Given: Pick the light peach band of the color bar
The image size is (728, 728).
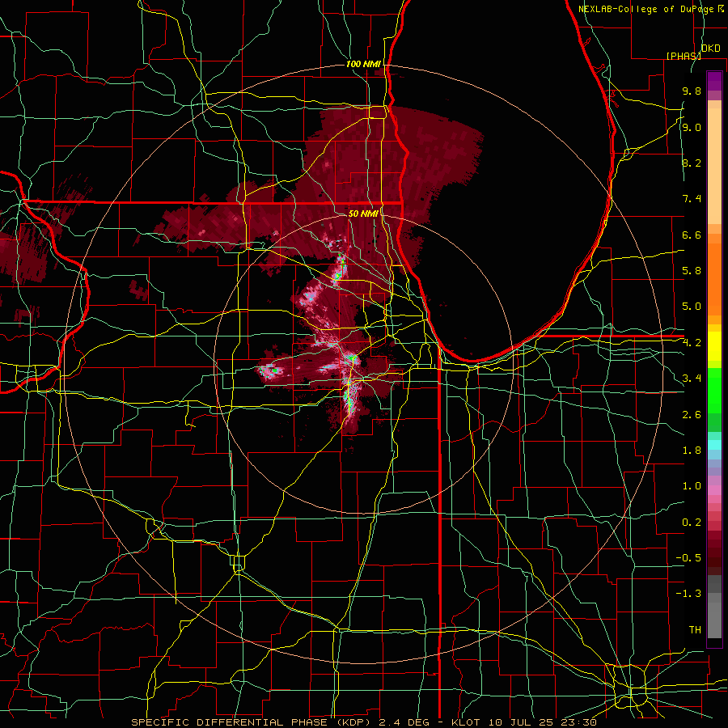Looking at the screenshot, I should [x=714, y=167].
